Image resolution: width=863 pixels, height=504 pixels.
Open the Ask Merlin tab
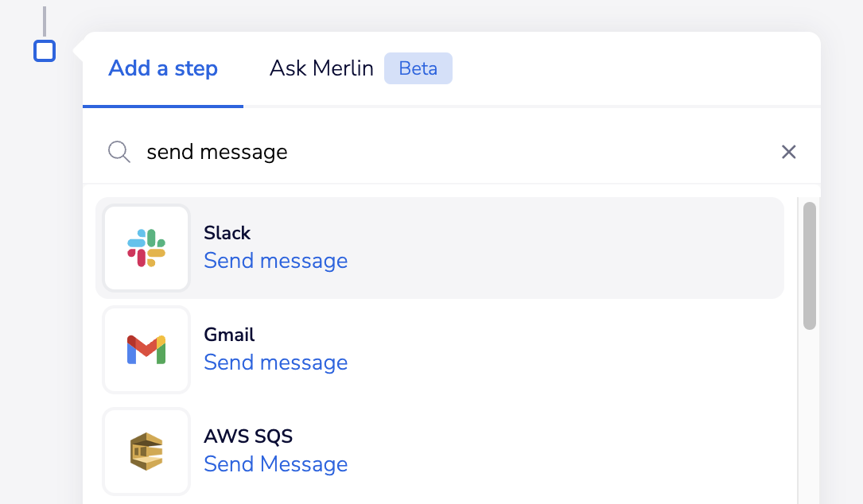coord(321,68)
